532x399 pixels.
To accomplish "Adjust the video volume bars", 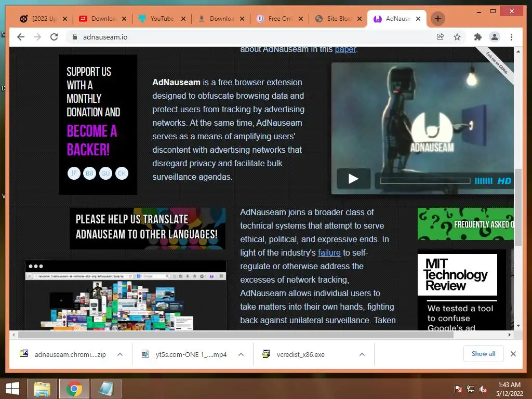I will click(x=483, y=181).
